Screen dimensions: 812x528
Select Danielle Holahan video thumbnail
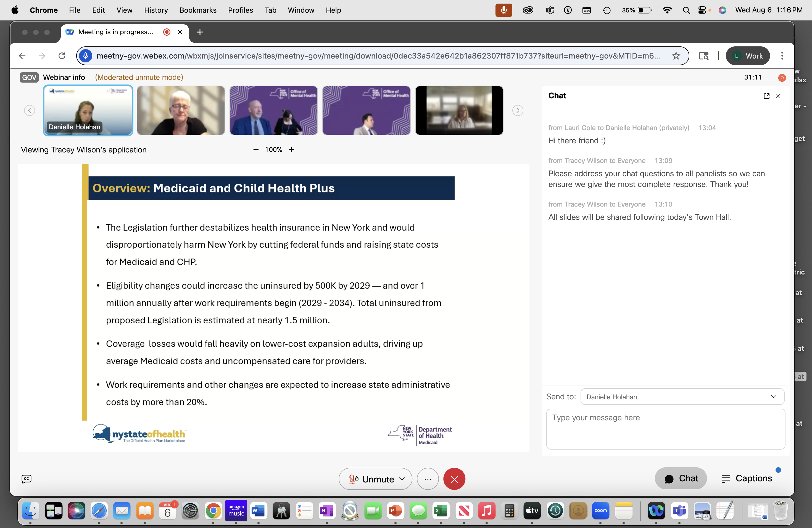(88, 110)
